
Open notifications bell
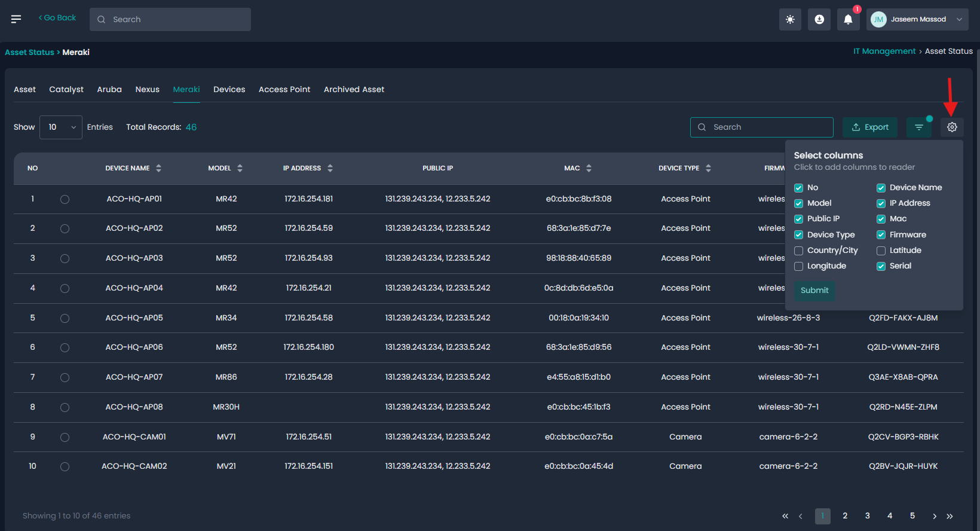click(848, 19)
